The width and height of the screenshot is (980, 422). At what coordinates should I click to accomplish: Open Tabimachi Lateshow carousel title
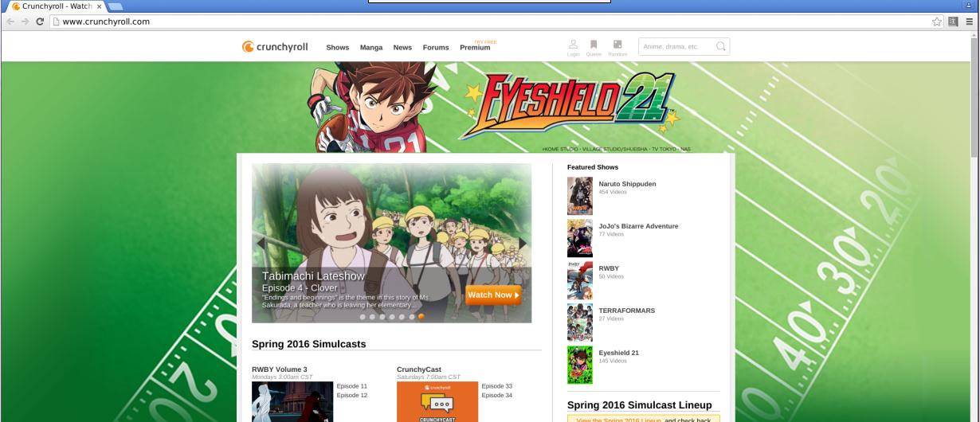[313, 276]
